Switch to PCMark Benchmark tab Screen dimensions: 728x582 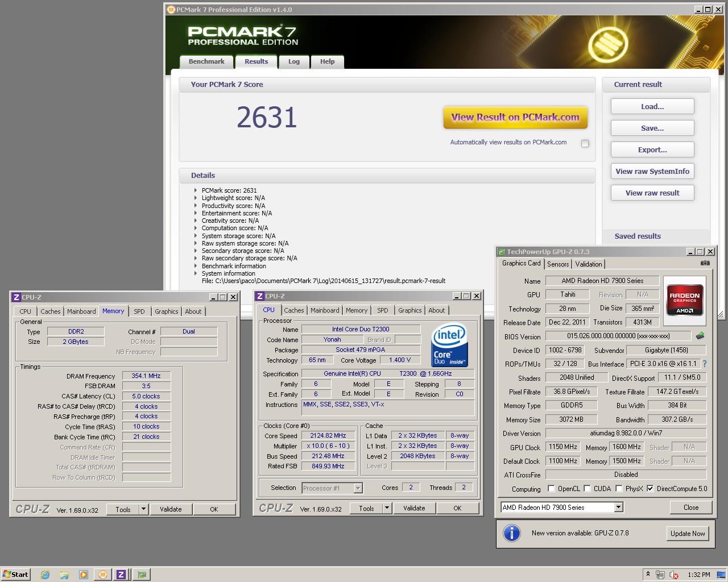pos(206,61)
